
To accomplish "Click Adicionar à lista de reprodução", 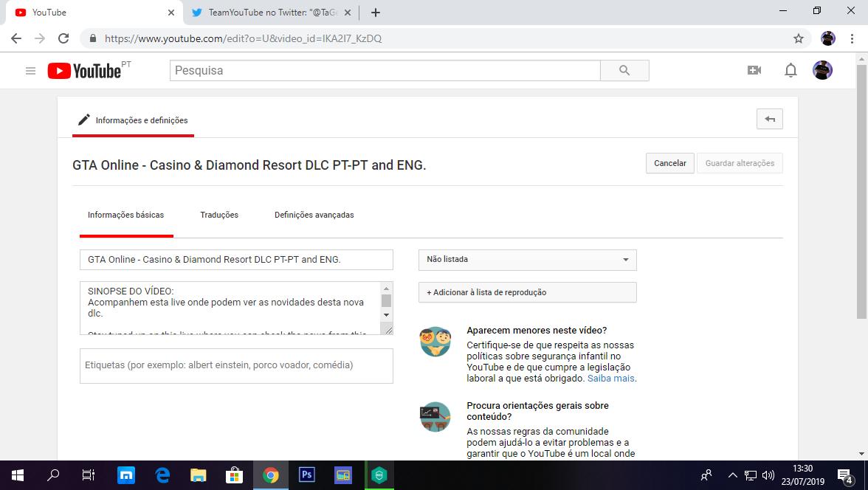I will coord(528,292).
